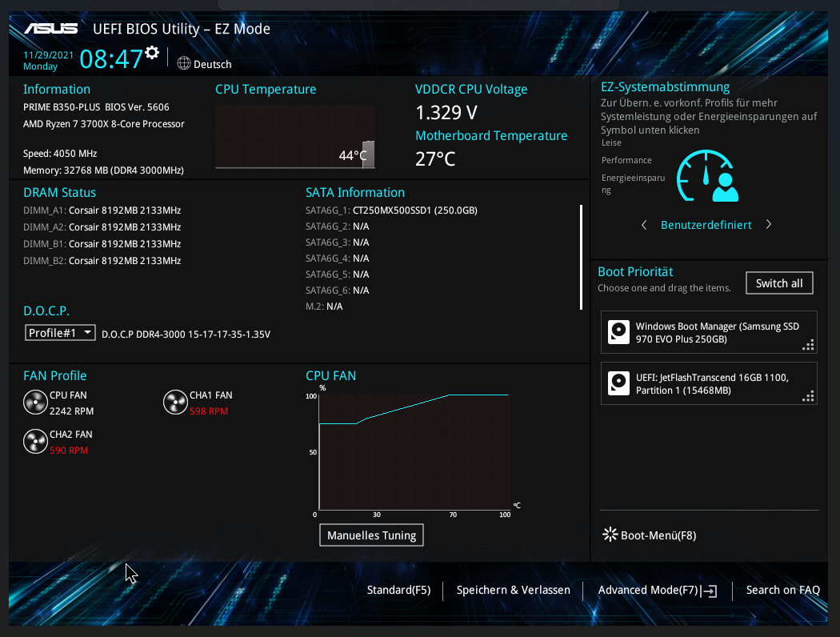Click DIMM_A2 Corsair 8192MB row
This screenshot has height=637, width=840.
tap(102, 227)
